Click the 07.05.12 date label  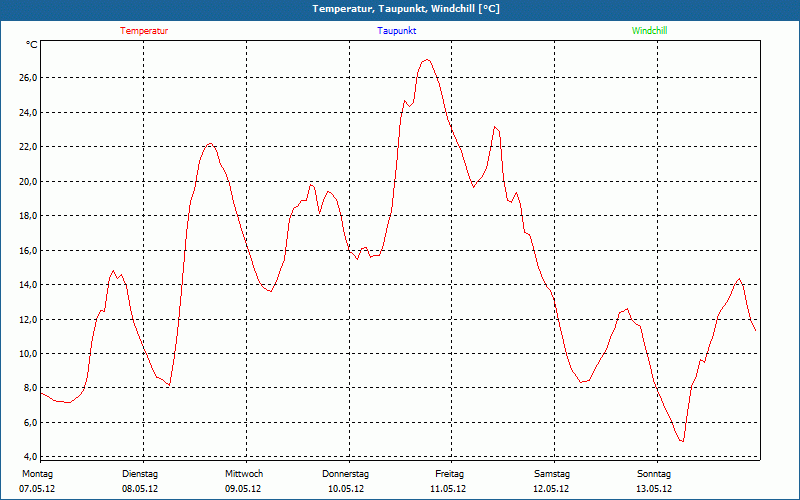pyautogui.click(x=37, y=489)
